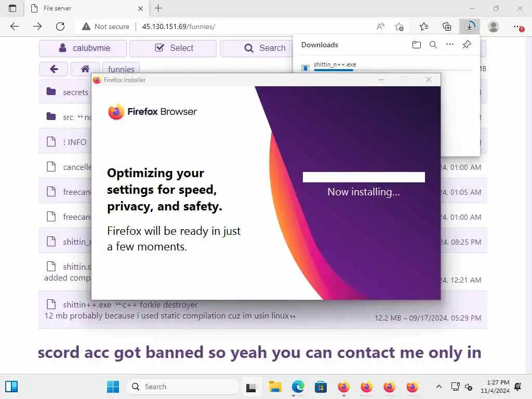Click the address bar URL 45.130.151.69/funnies/
The image size is (532, 399).
pyautogui.click(x=179, y=26)
